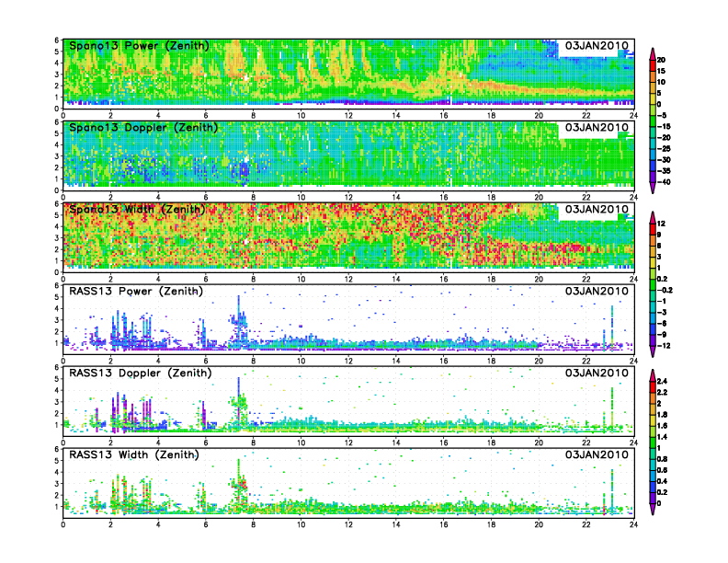Click the 03JAN2010 date in RASS13 Width panel
The image size is (728, 563).
pyautogui.click(x=597, y=454)
